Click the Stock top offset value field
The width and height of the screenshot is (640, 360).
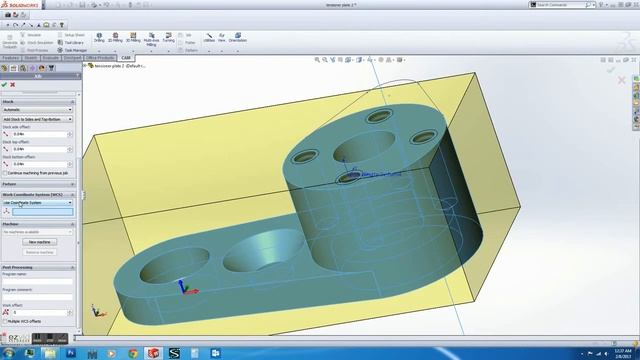[39, 149]
